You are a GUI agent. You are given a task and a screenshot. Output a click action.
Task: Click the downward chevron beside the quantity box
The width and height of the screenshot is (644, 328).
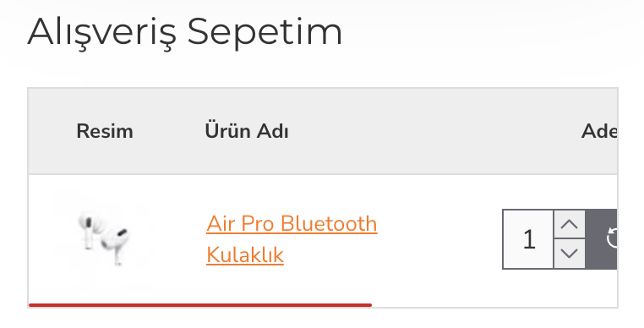(570, 254)
